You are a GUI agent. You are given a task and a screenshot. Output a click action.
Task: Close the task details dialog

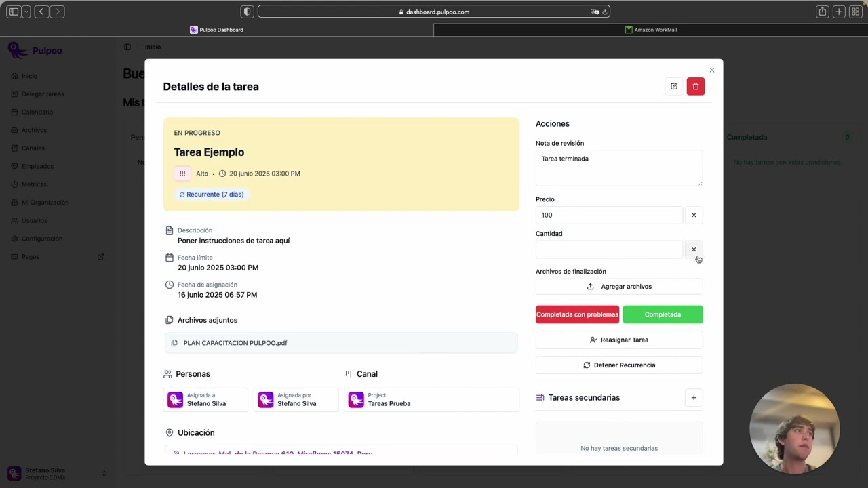[x=711, y=70]
